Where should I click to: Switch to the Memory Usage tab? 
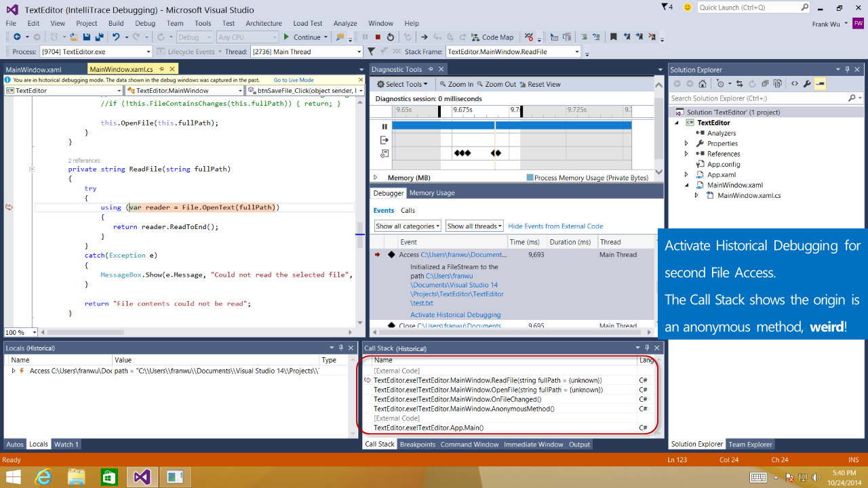pos(432,193)
